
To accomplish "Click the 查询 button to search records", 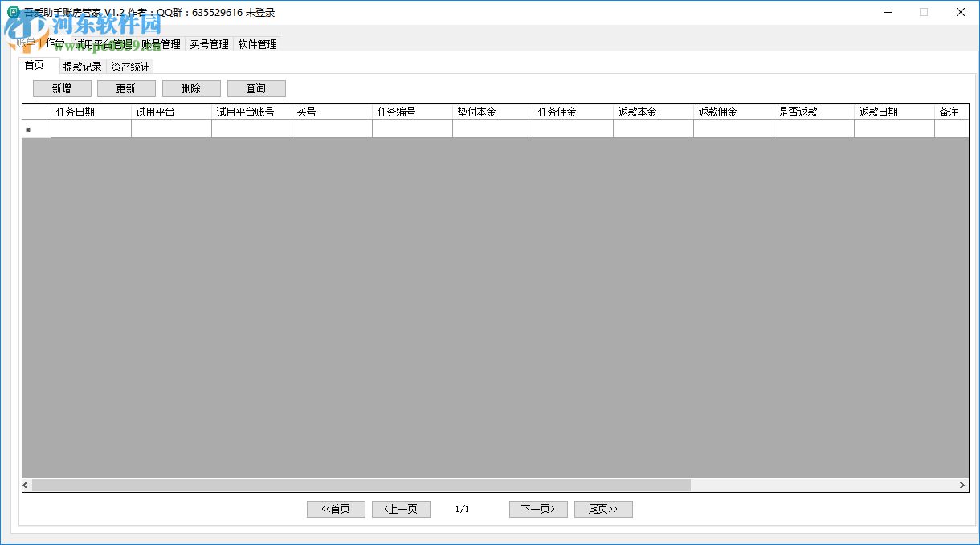I will coord(256,88).
